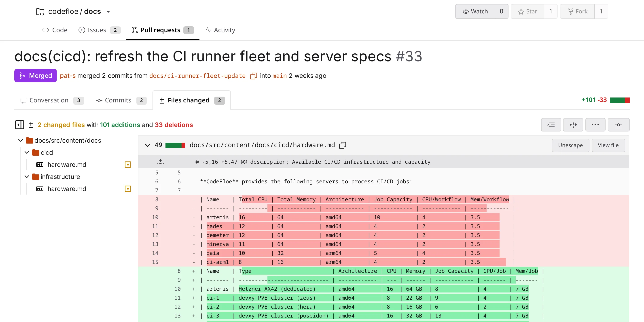Expand hidden lines above the hunk
This screenshot has width=644, height=322.
coord(161,162)
